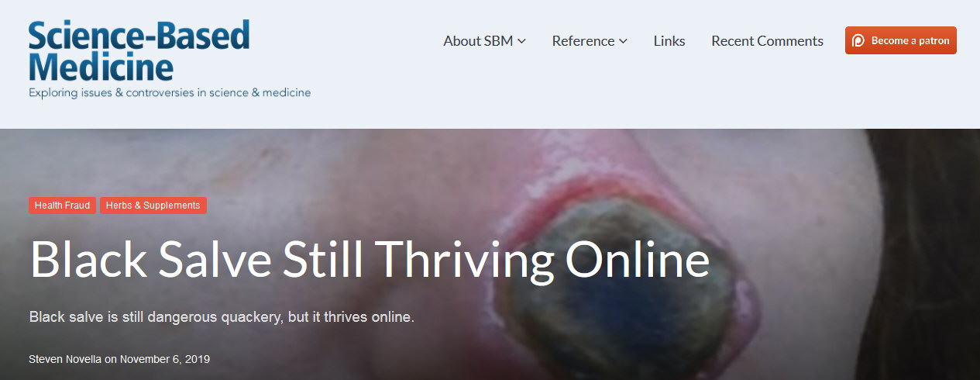Go to the Links page
This screenshot has width=980, height=380.
(x=669, y=41)
